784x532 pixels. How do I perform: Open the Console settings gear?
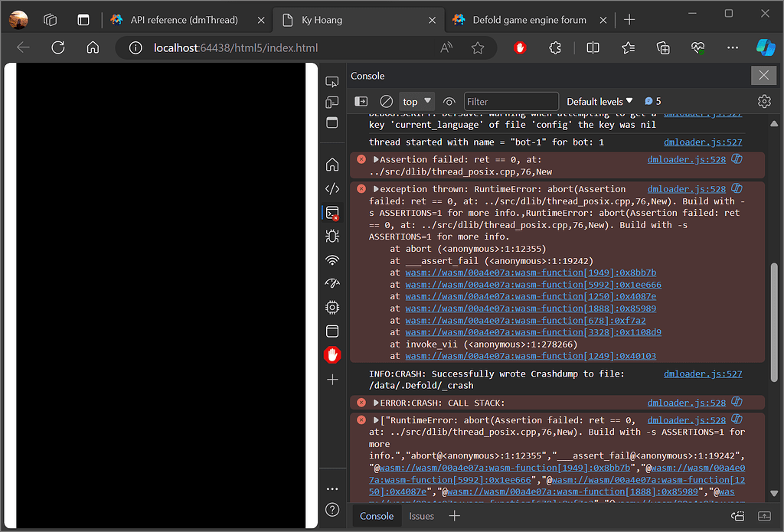[x=763, y=100]
